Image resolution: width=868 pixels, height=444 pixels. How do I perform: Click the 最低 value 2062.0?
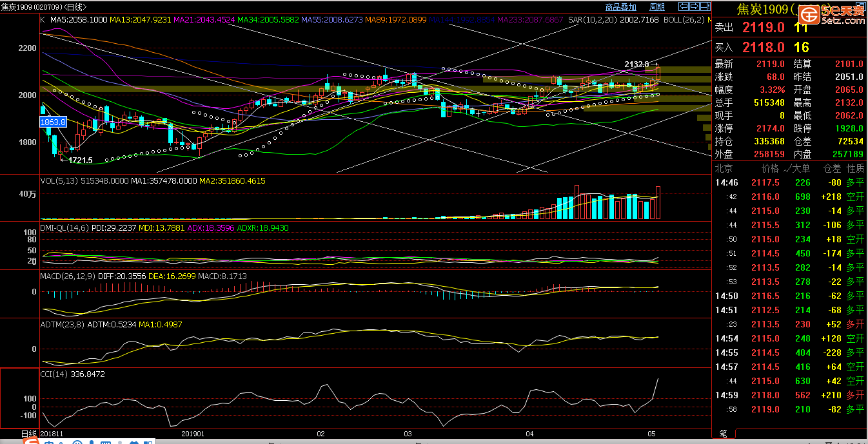(x=849, y=115)
